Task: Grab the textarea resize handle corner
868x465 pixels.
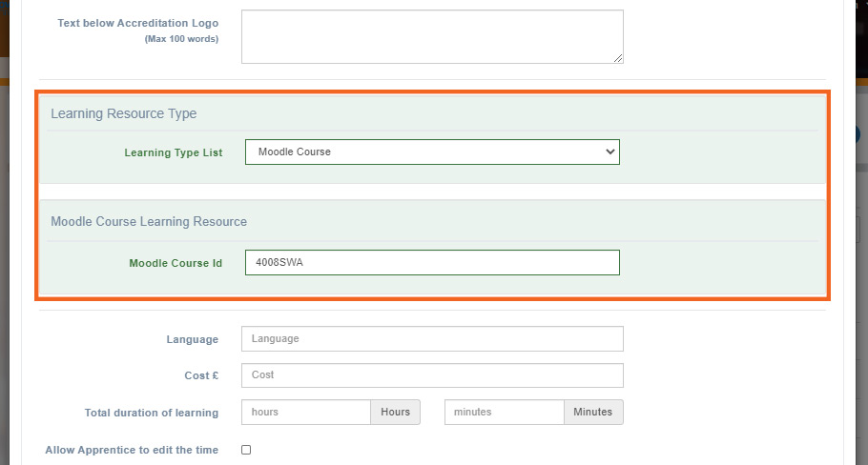Action: 618,58
